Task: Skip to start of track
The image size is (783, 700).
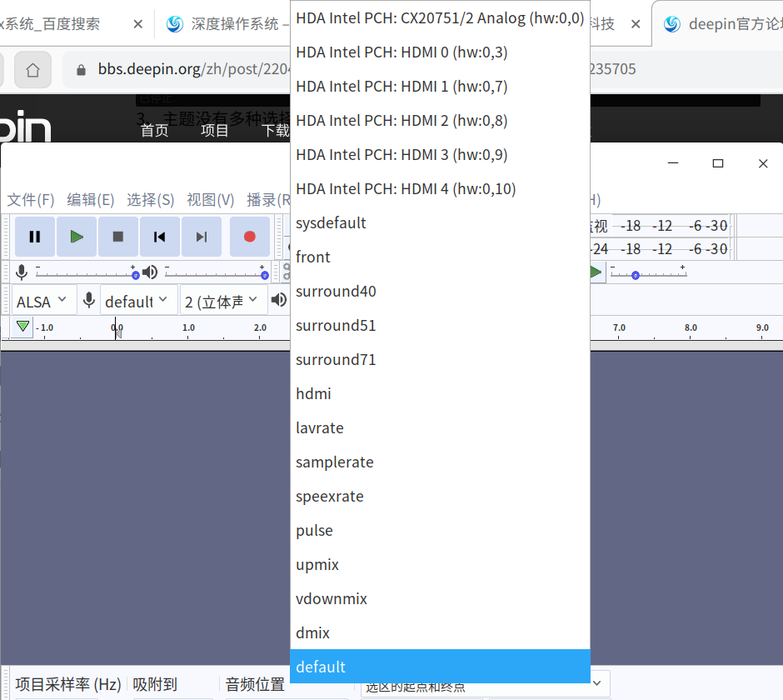Action: point(159,237)
